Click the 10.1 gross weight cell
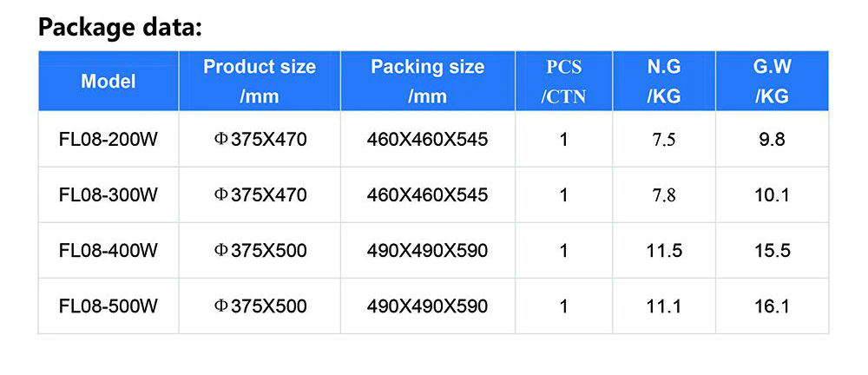The height and width of the screenshot is (375, 868). click(772, 195)
